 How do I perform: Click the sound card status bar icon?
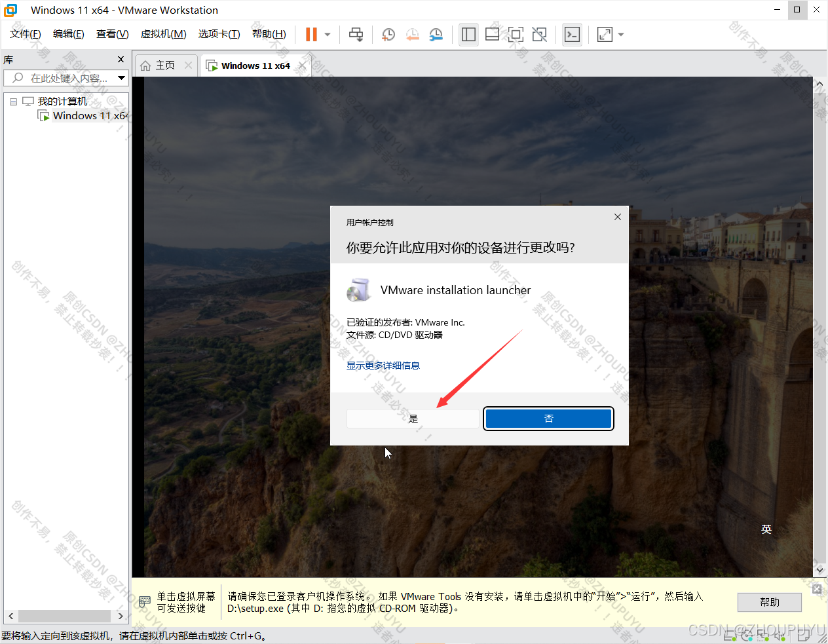coord(780,635)
